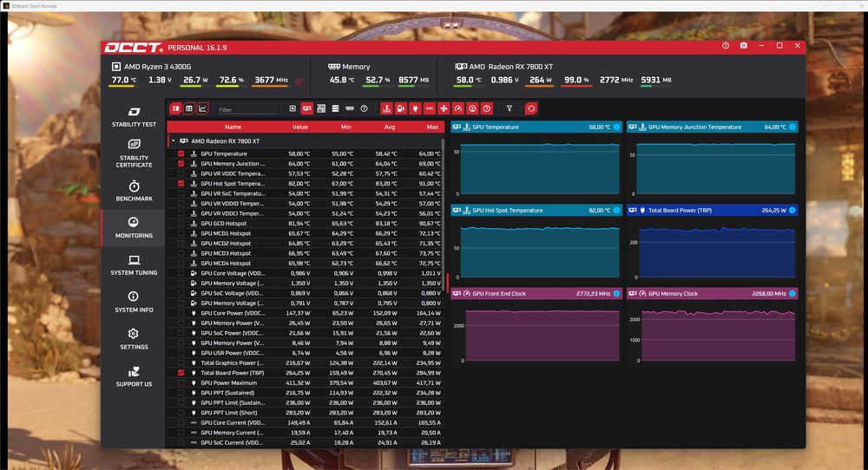
Task: Toggle other sensor types filter
Action: [x=487, y=109]
